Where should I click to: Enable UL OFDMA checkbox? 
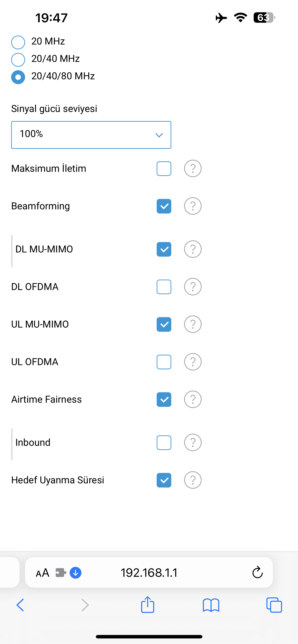(x=164, y=362)
